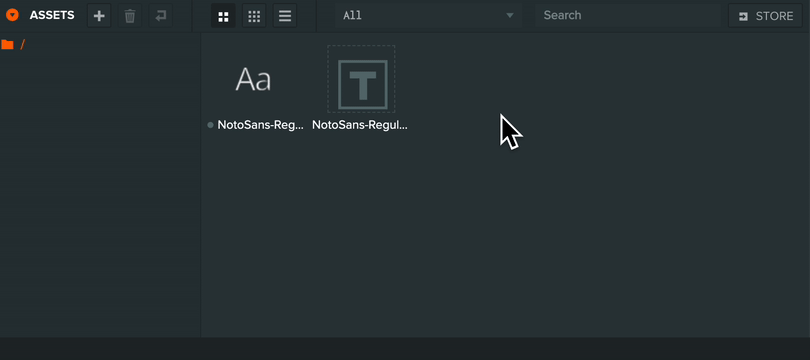Screen dimensions: 810x360
Task: Select the "/" root folder label
Action: tap(23, 44)
